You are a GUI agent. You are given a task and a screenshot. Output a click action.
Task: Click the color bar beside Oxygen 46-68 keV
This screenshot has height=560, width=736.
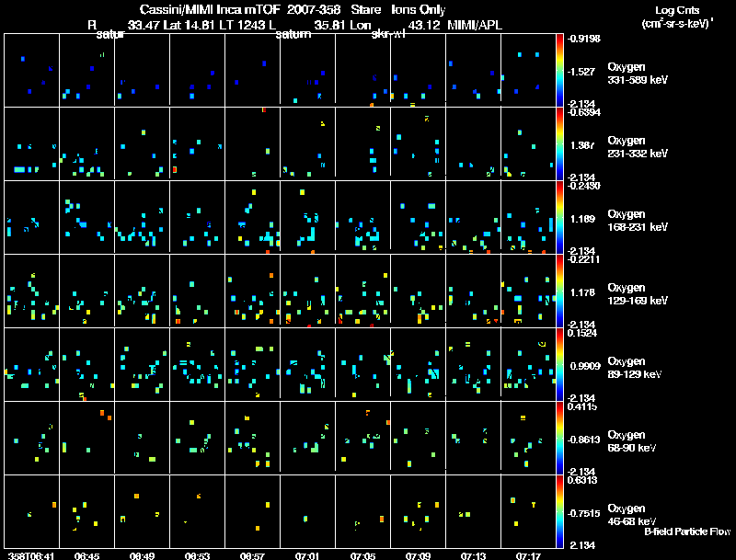559,511
